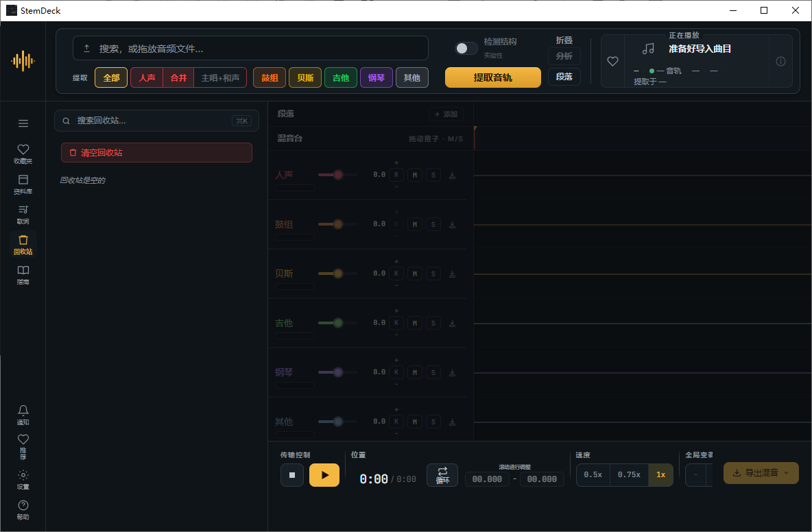This screenshot has width=812, height=532.
Task: Focus the audio file search field
Action: pyautogui.click(x=250, y=48)
